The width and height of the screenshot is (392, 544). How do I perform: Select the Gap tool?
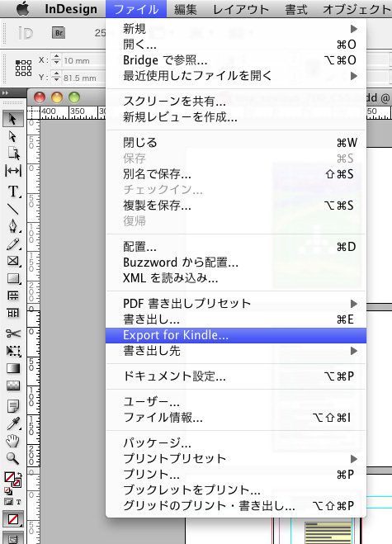pyautogui.click(x=13, y=171)
